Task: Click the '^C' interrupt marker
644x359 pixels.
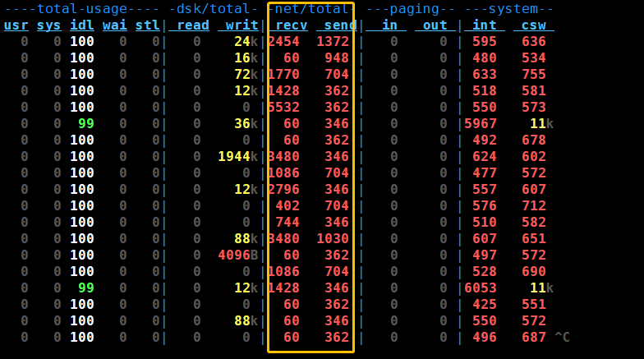Action: [x=562, y=337]
